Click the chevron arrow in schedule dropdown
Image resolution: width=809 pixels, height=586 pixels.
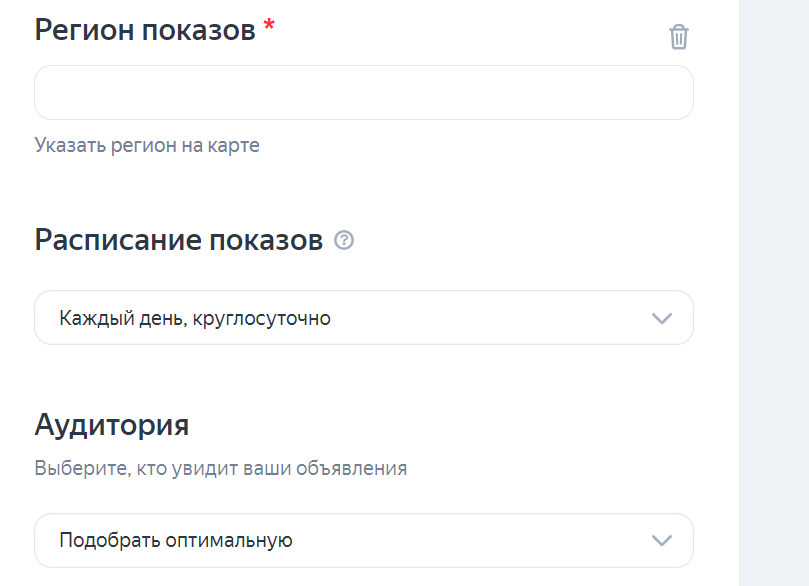[x=661, y=318]
